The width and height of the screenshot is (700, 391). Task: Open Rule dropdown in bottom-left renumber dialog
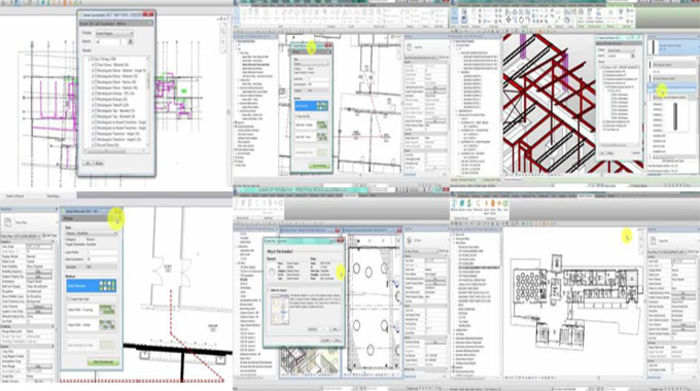point(92,233)
